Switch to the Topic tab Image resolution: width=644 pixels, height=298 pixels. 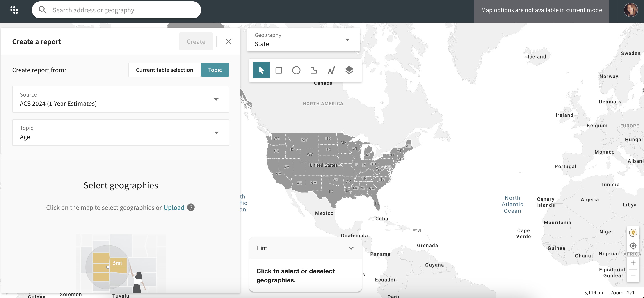pyautogui.click(x=215, y=70)
